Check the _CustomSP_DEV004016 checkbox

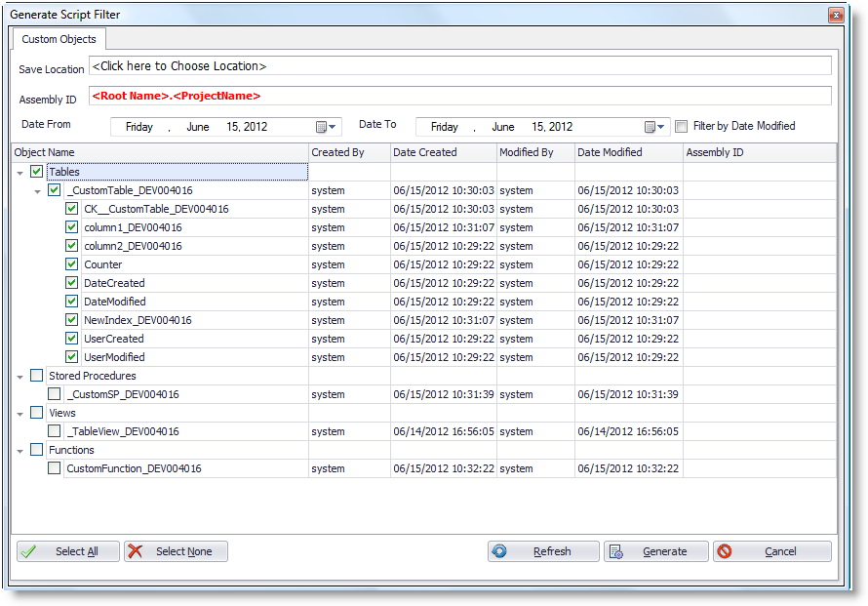pyautogui.click(x=55, y=394)
